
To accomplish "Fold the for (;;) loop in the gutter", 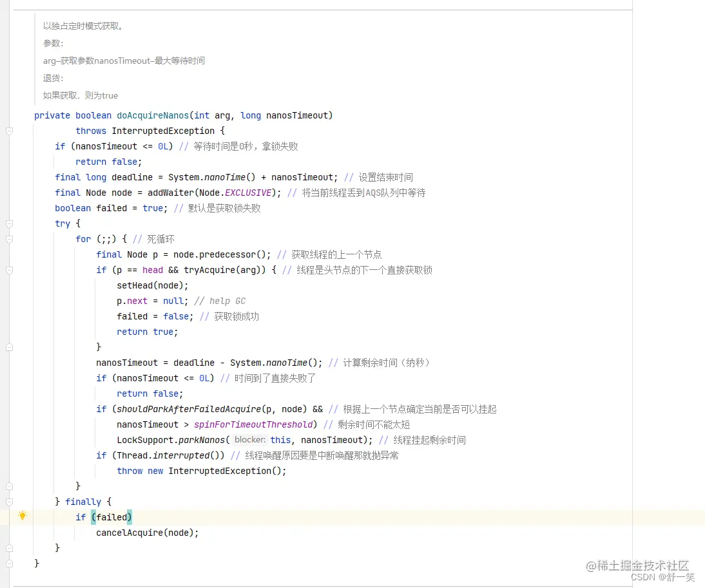I will pos(9,240).
